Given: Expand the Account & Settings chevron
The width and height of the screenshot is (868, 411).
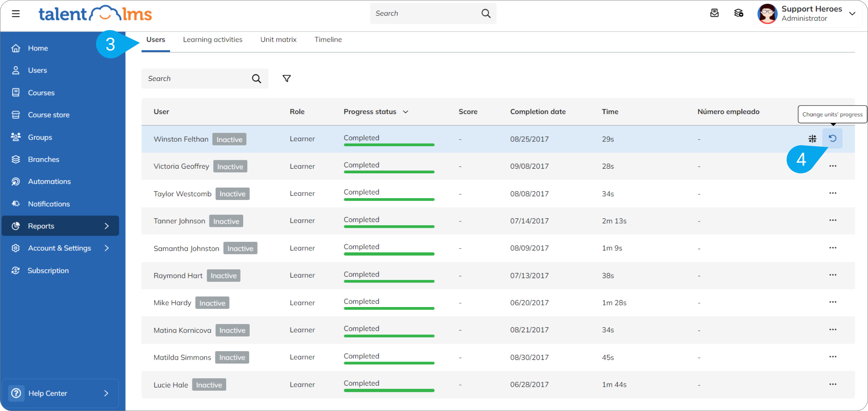Looking at the screenshot, I should [x=107, y=248].
